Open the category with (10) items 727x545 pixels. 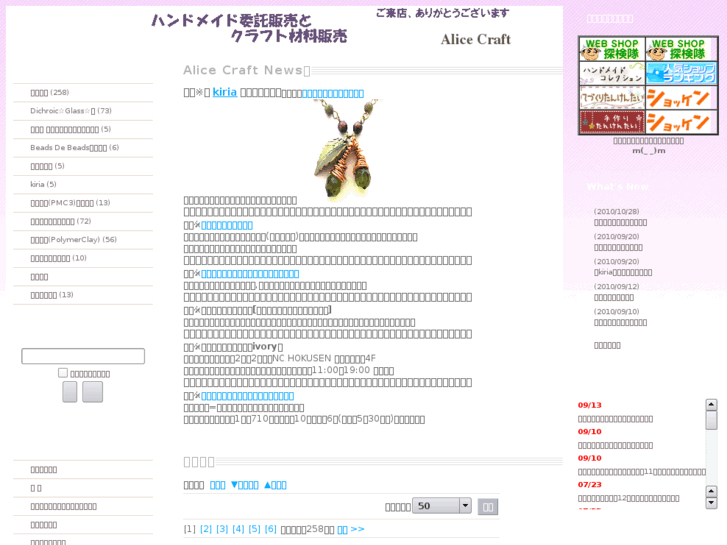coord(58,258)
